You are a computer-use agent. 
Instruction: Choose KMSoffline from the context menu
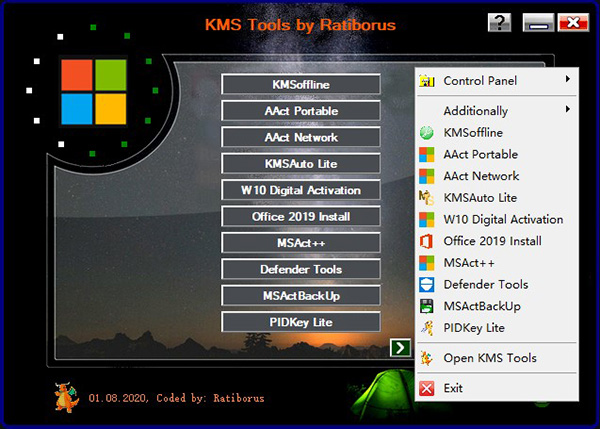[497, 133]
